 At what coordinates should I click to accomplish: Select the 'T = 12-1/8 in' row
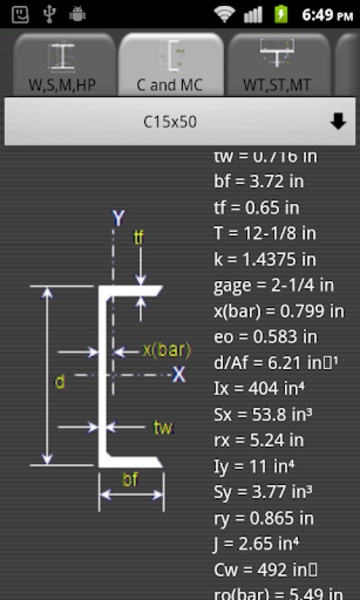pyautogui.click(x=265, y=233)
